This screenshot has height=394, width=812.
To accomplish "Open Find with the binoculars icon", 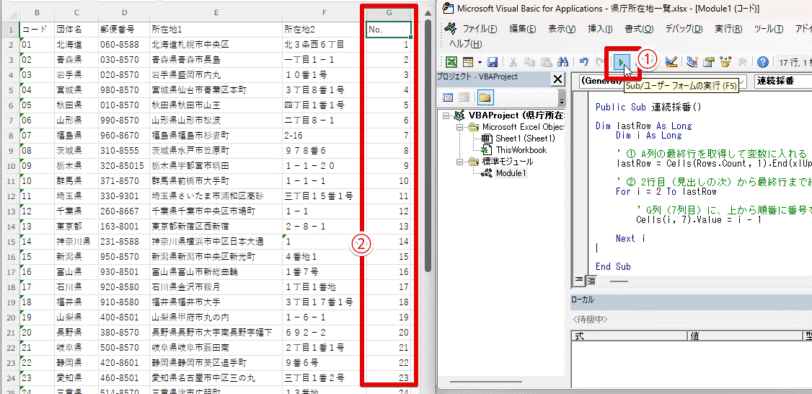I will point(562,62).
